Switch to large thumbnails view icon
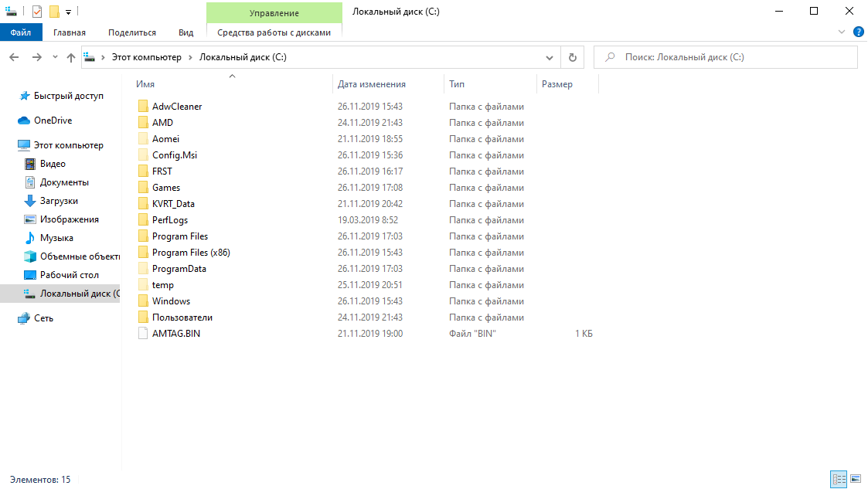 (x=856, y=479)
